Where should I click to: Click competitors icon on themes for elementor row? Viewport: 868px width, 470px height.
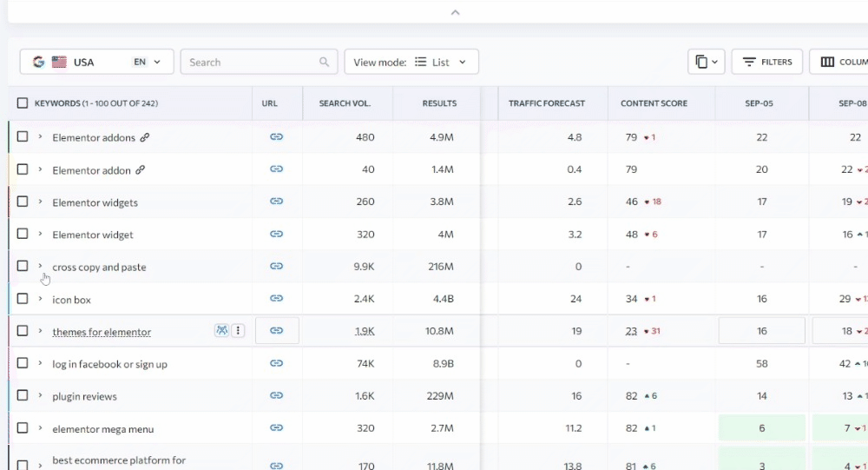pos(221,331)
